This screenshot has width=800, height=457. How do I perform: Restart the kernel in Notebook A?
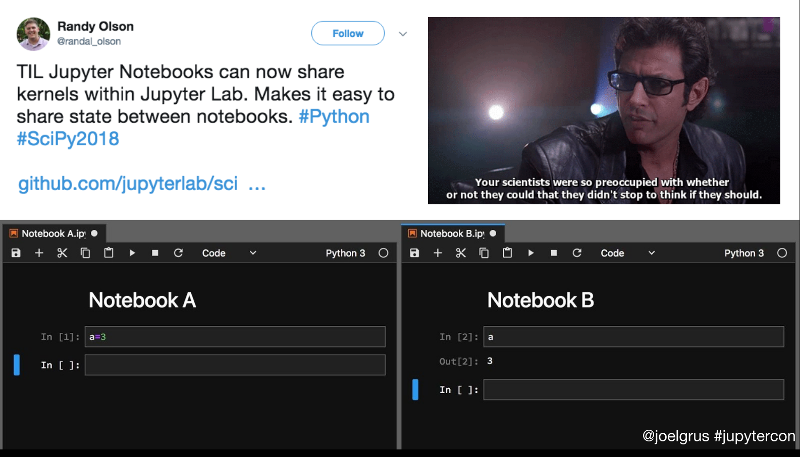(x=178, y=253)
